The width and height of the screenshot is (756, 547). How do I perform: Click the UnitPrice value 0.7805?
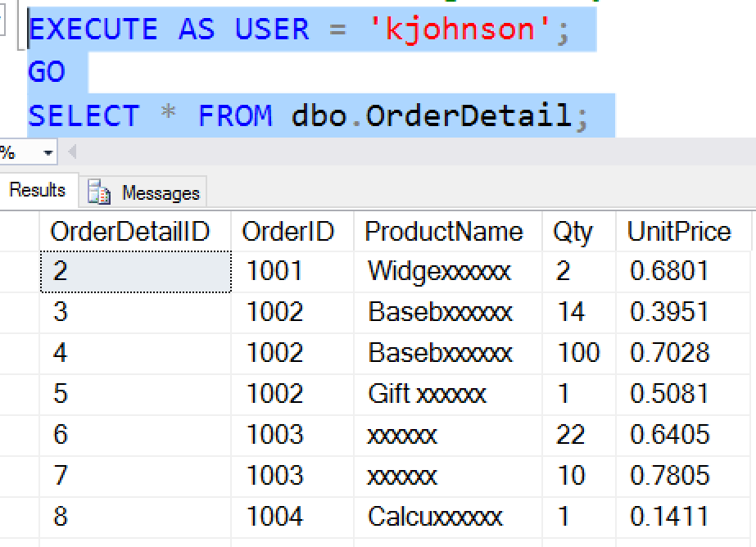pos(683,476)
